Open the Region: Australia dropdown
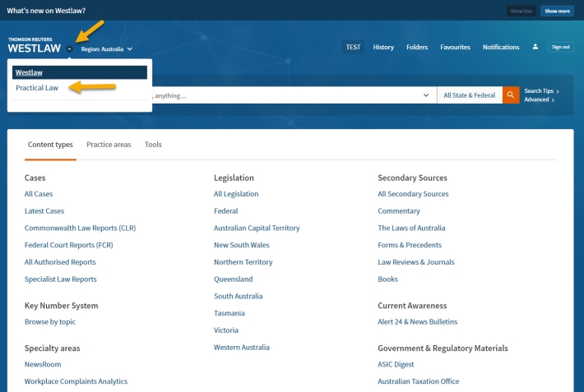Image resolution: width=584 pixels, height=392 pixels. (x=107, y=48)
